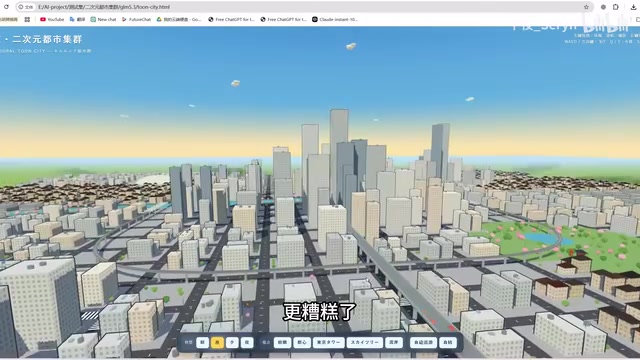Click the round gray icon beside the star
Image resolution: width=640 pixels, height=360 pixels.
point(603,7)
